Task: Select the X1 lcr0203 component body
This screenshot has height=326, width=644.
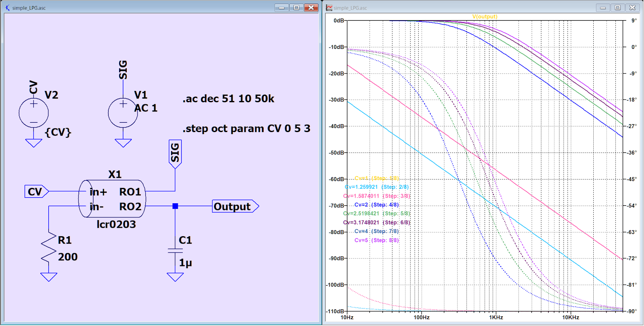Action: [x=112, y=198]
